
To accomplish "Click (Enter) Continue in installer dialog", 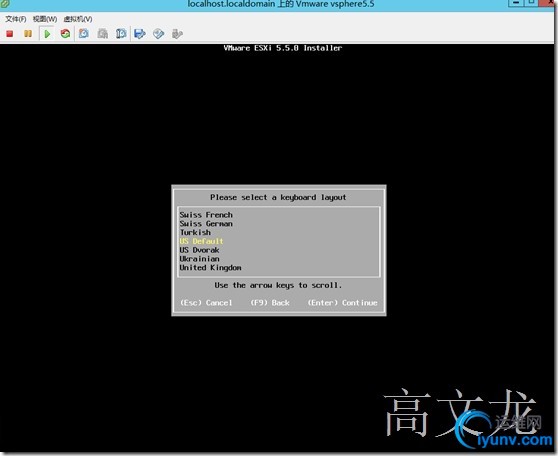I will tap(342, 303).
